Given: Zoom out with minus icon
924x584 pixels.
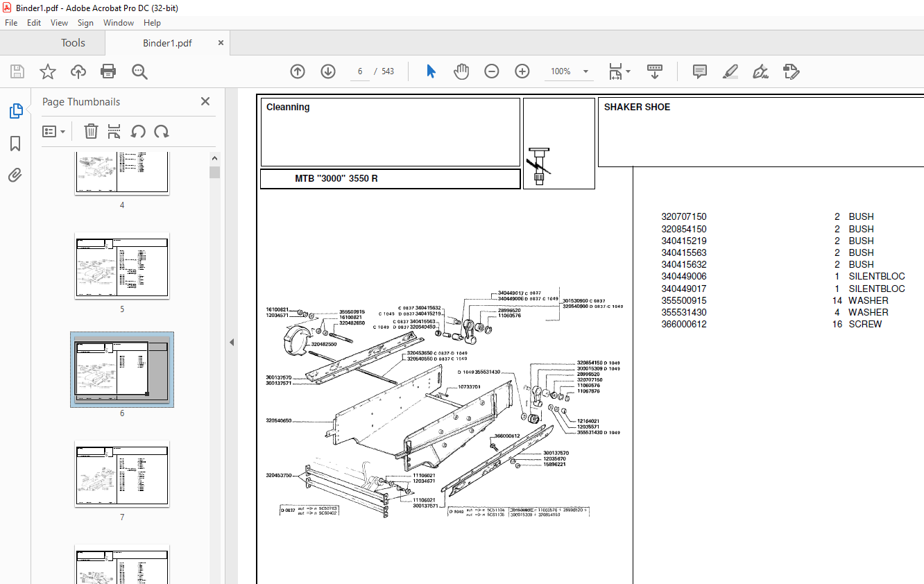Looking at the screenshot, I should [x=492, y=71].
